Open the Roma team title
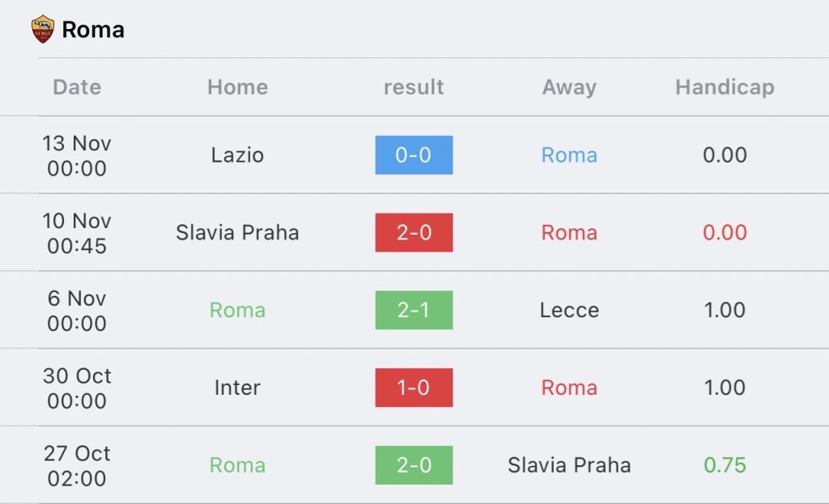Screen dimensions: 829x504 [93, 30]
